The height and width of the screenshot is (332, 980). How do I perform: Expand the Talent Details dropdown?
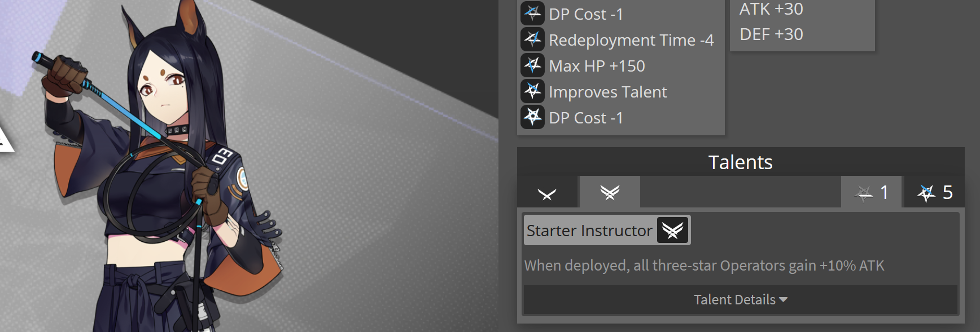click(x=740, y=299)
